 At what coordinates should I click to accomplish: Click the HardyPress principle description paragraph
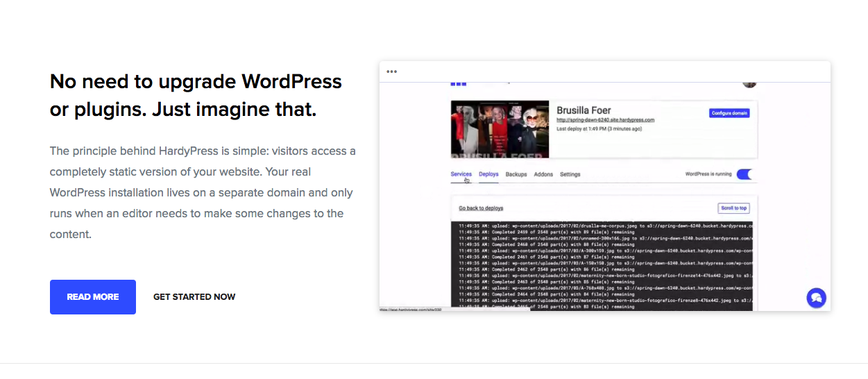pyautogui.click(x=203, y=193)
